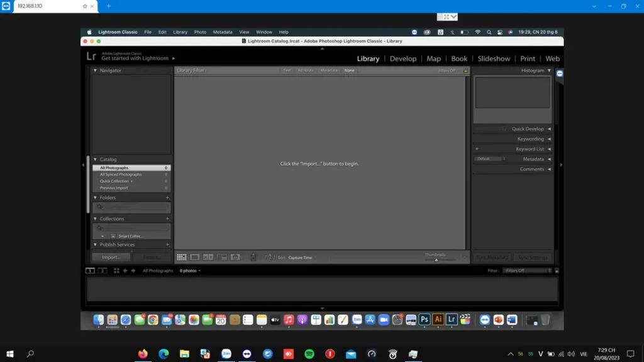Open Survey view in the toolbar
This screenshot has width=644, height=362.
[222, 257]
